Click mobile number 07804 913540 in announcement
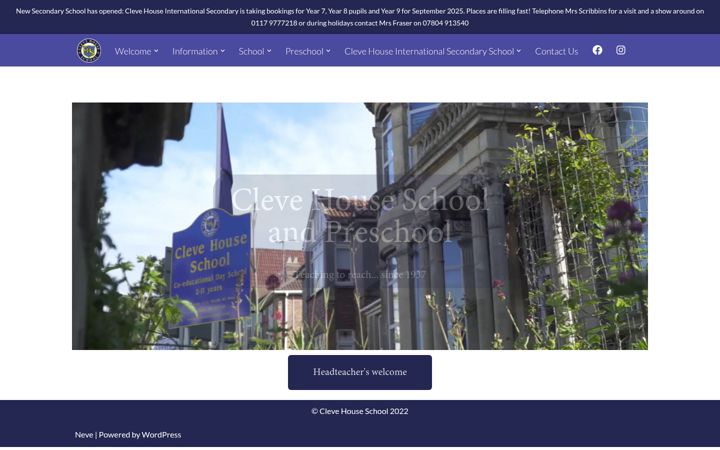Viewport: 720px width, 450px height. point(445,23)
